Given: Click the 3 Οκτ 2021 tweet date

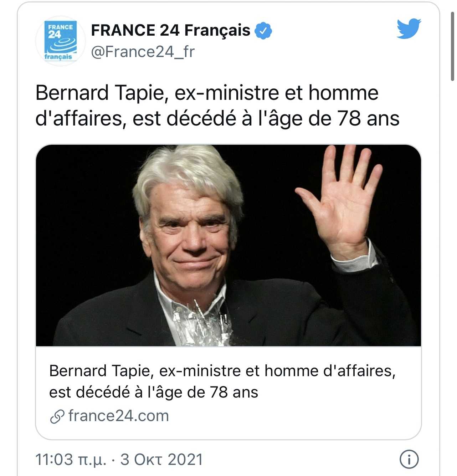Looking at the screenshot, I should [x=161, y=460].
